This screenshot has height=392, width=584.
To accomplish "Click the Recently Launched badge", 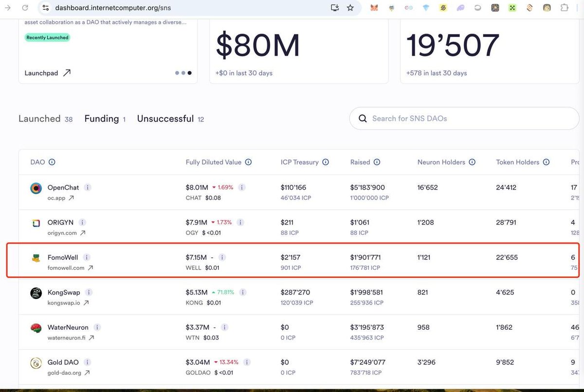I will click(48, 37).
